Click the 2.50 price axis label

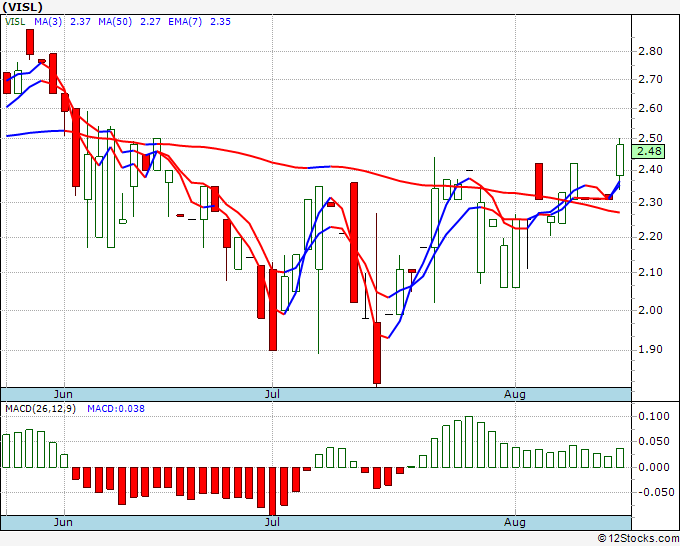point(651,138)
